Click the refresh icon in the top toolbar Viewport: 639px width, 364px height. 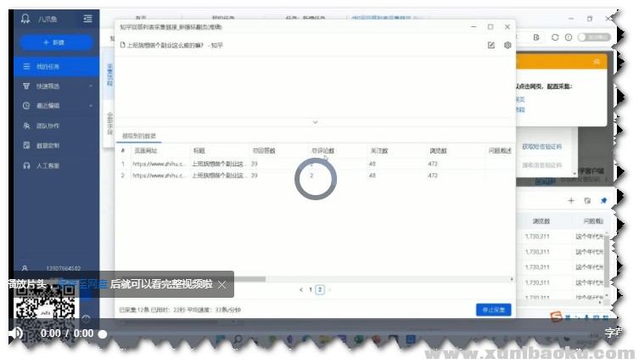555,37
